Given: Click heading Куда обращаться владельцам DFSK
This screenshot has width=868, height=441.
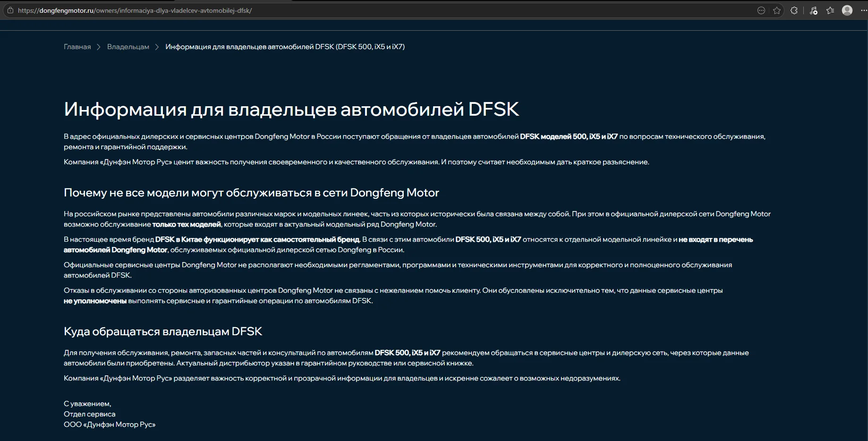Looking at the screenshot, I should (163, 331).
